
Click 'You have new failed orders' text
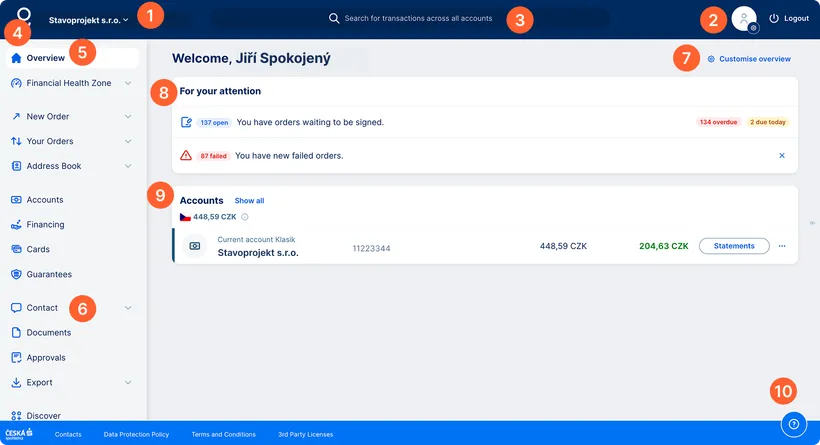tap(289, 156)
